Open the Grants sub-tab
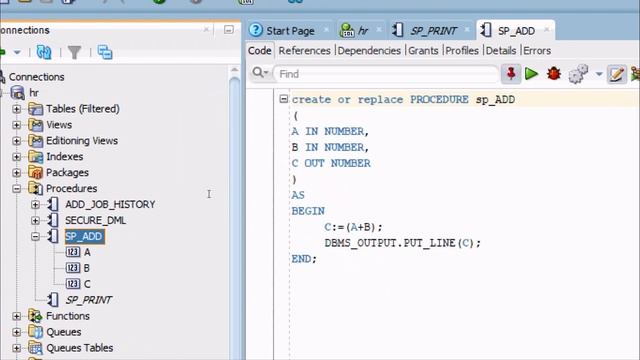The image size is (640, 360). pos(423,51)
